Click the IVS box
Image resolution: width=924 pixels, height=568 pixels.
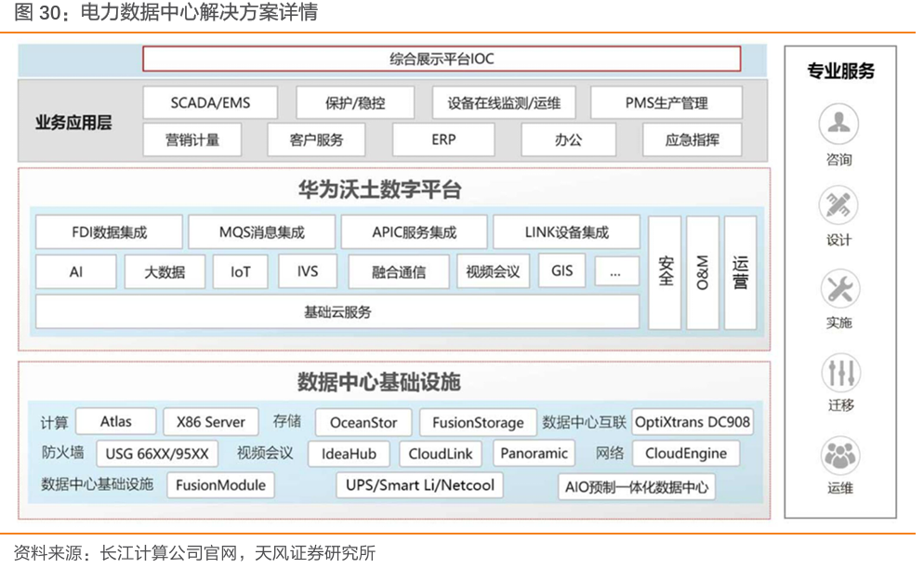coord(308,271)
